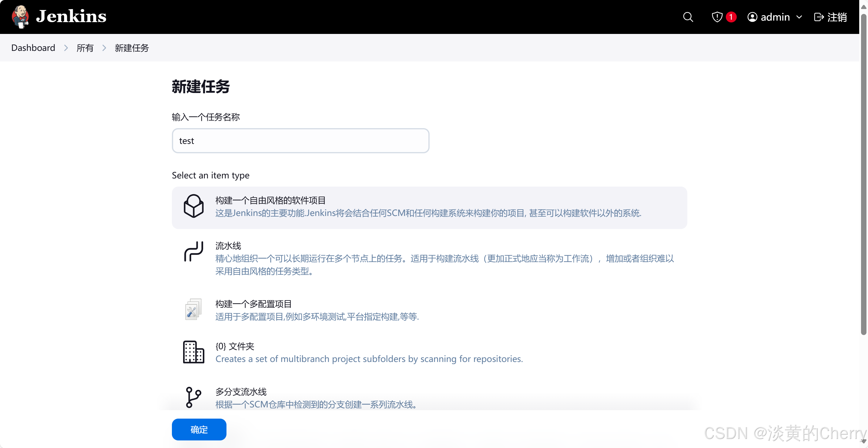
Task: Click the vertical page scrollbar thumb
Action: (864, 174)
